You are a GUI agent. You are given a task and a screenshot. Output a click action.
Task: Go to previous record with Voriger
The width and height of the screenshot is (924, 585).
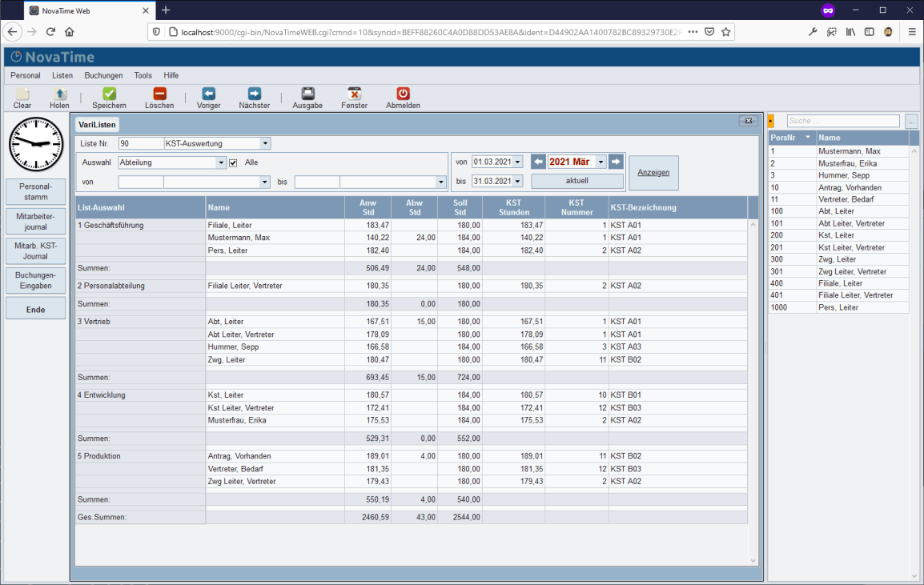pos(209,94)
